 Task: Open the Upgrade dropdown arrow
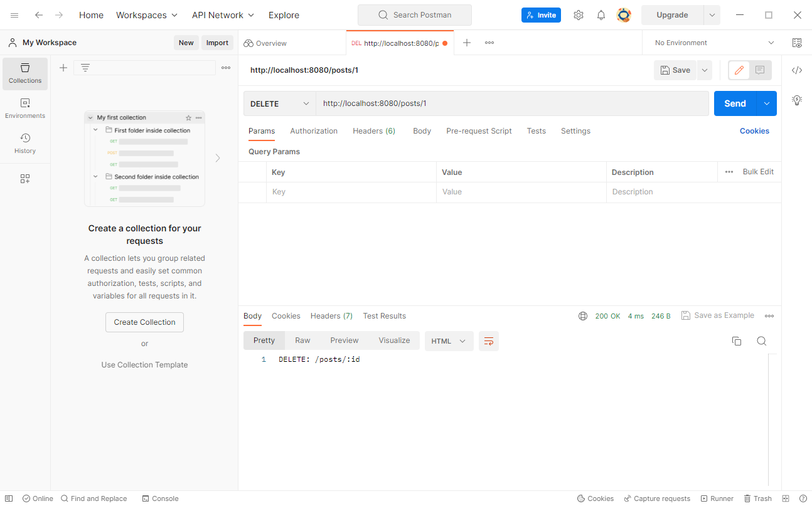click(712, 15)
